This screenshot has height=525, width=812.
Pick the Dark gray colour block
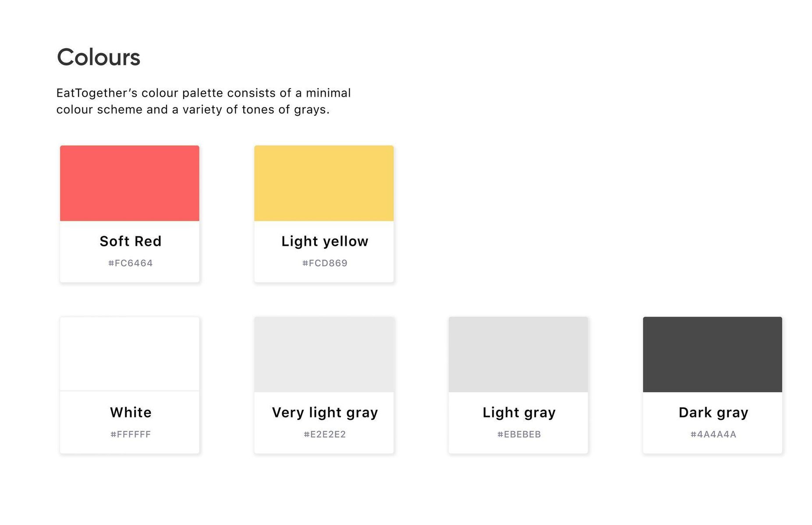click(713, 354)
